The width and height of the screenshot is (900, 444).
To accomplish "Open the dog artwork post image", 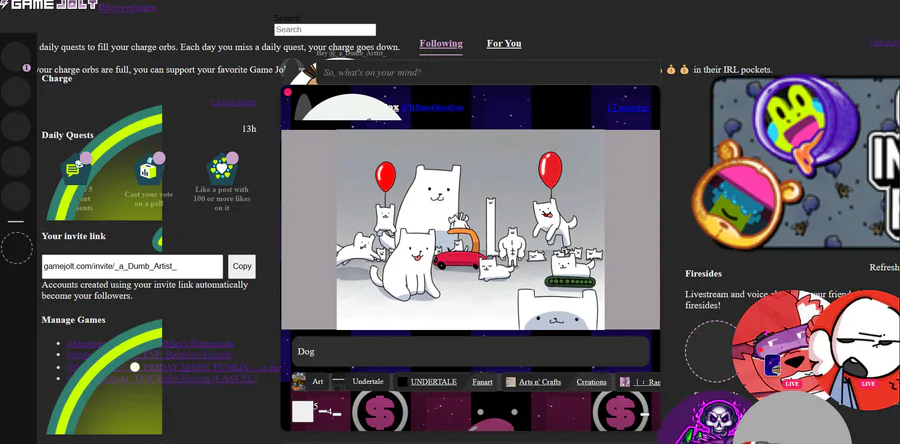I will (470, 229).
